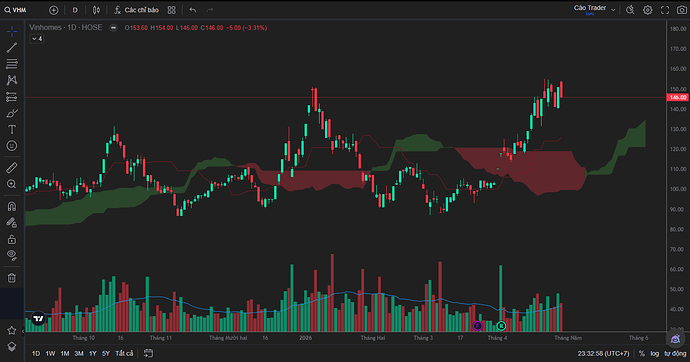Click the green R event marker
690x362 pixels.
click(x=501, y=326)
